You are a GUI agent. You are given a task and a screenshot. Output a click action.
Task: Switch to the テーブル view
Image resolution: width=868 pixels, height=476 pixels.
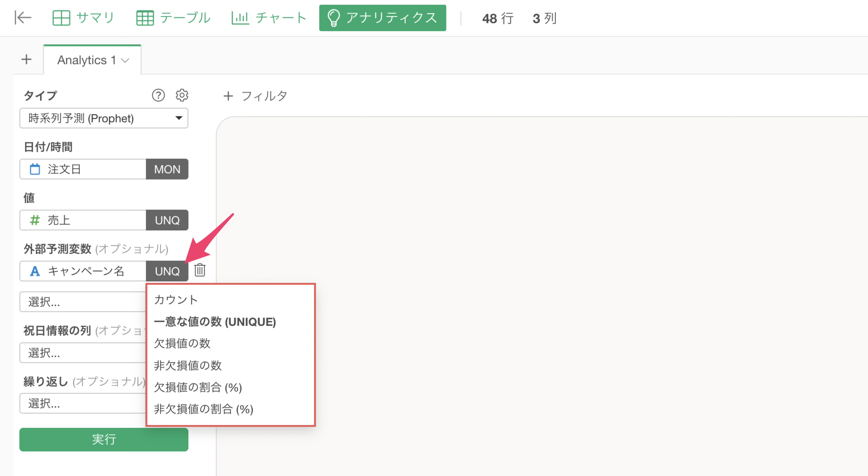pos(173,18)
